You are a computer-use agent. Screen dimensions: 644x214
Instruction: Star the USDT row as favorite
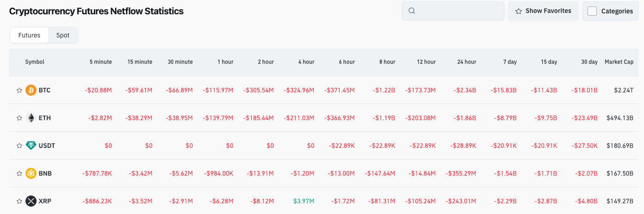(19, 146)
